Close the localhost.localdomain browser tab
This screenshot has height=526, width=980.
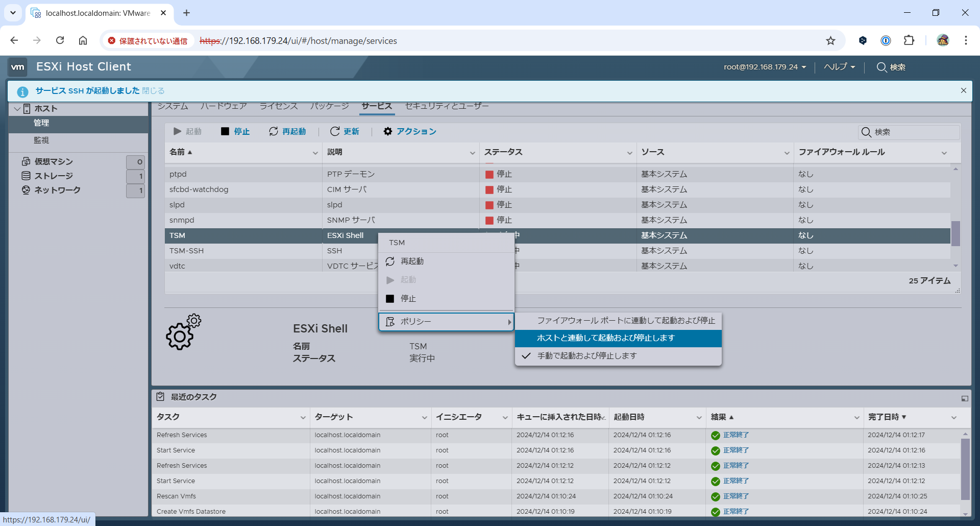(163, 13)
